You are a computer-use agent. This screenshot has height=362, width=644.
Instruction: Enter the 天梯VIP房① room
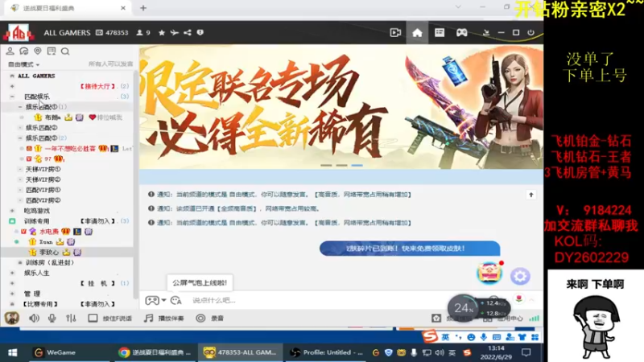pos(43,169)
